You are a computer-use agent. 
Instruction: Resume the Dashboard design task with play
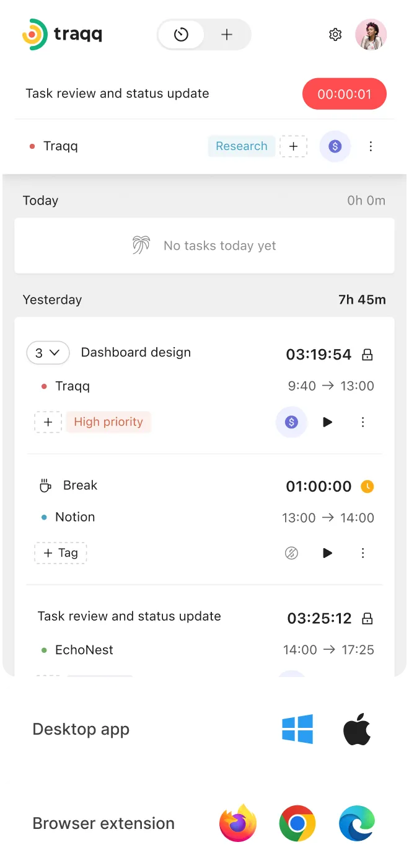click(x=327, y=422)
